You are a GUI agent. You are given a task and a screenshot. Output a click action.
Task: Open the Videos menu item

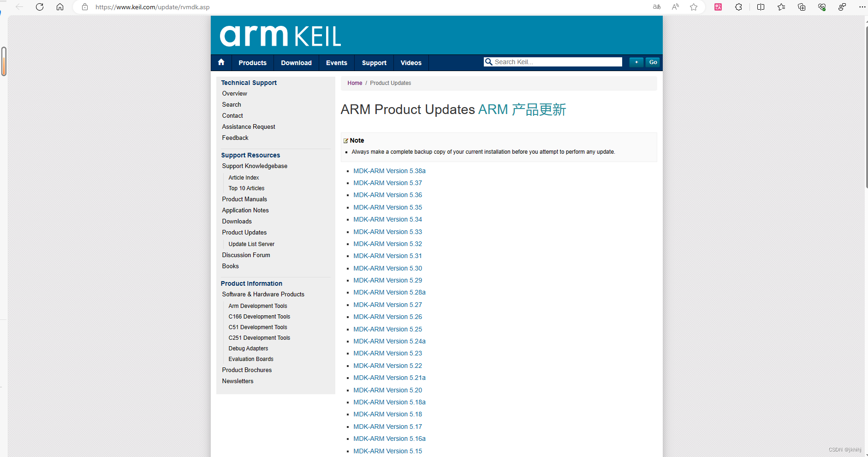tap(410, 62)
